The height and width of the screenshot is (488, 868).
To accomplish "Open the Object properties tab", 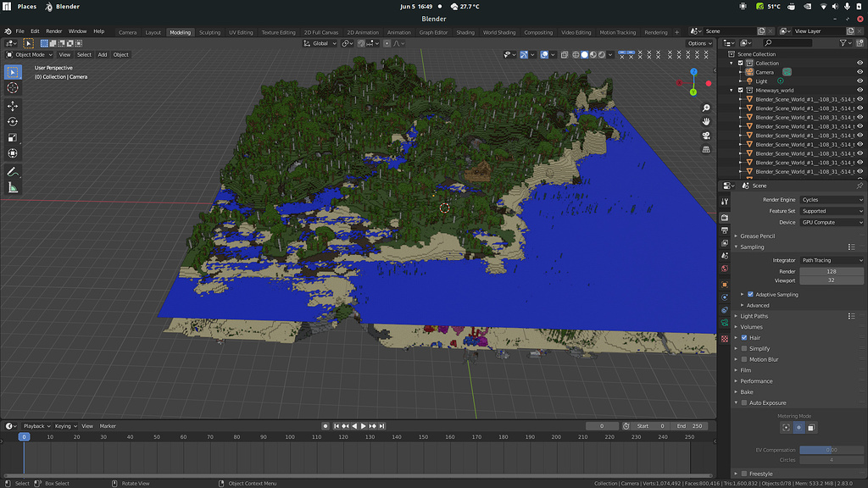I will pyautogui.click(x=725, y=285).
